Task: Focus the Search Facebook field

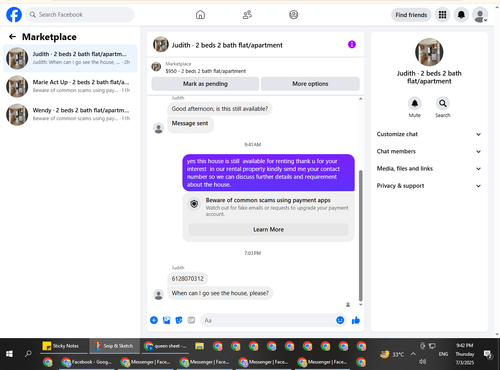Action: pyautogui.click(x=80, y=15)
